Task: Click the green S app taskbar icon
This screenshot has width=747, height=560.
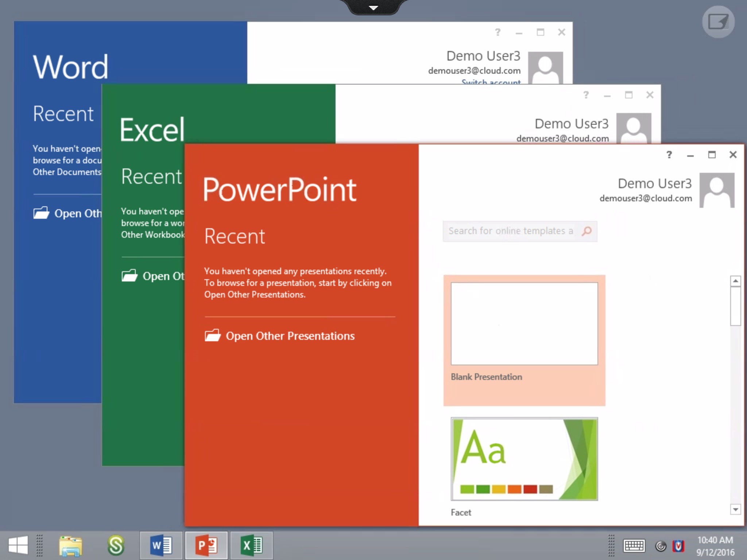Action: pos(116,545)
